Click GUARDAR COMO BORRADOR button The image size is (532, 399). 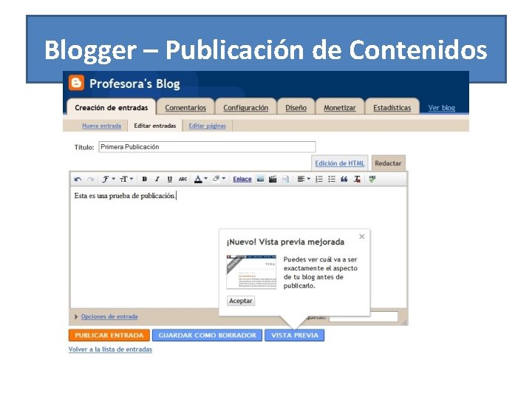point(208,335)
